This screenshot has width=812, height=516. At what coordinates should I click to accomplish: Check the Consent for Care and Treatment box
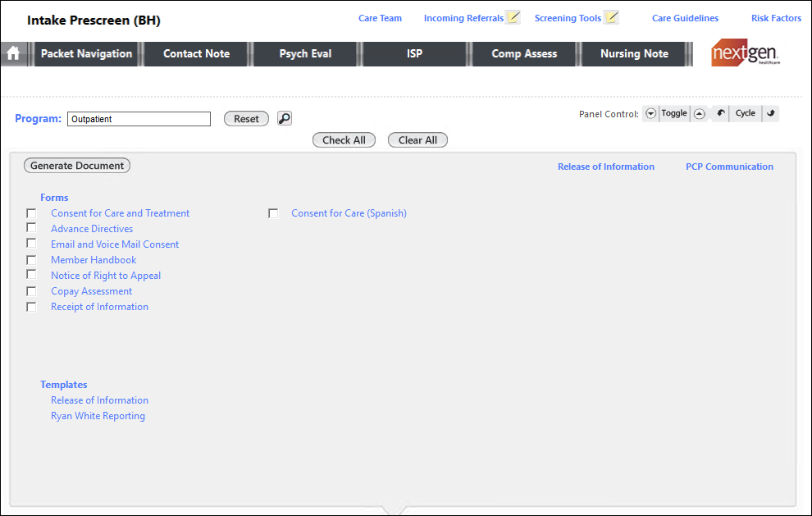tap(31, 213)
